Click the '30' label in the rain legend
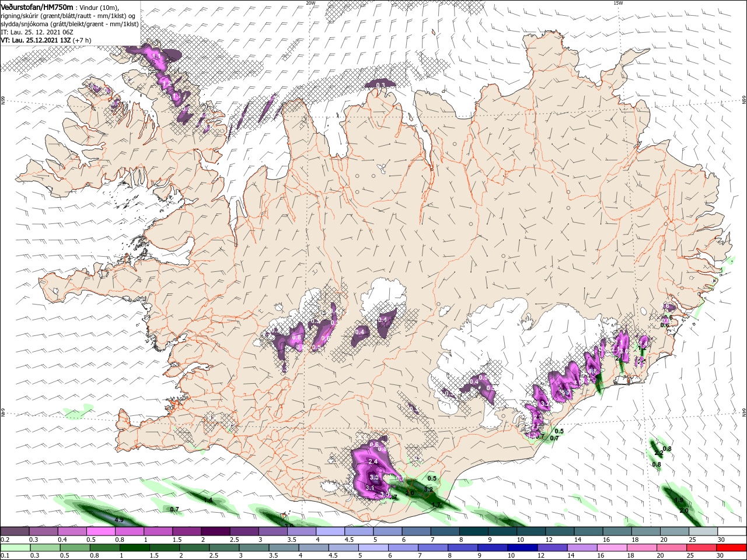 pos(721,556)
